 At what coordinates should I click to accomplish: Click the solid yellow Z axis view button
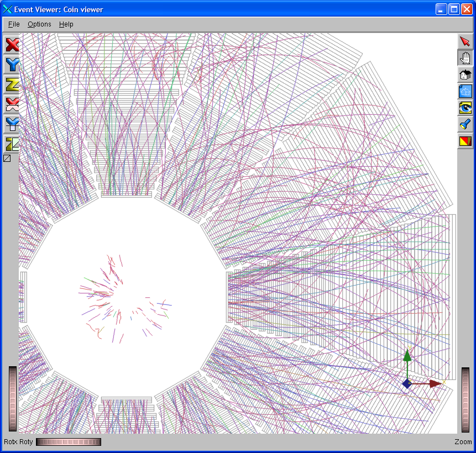[12, 85]
